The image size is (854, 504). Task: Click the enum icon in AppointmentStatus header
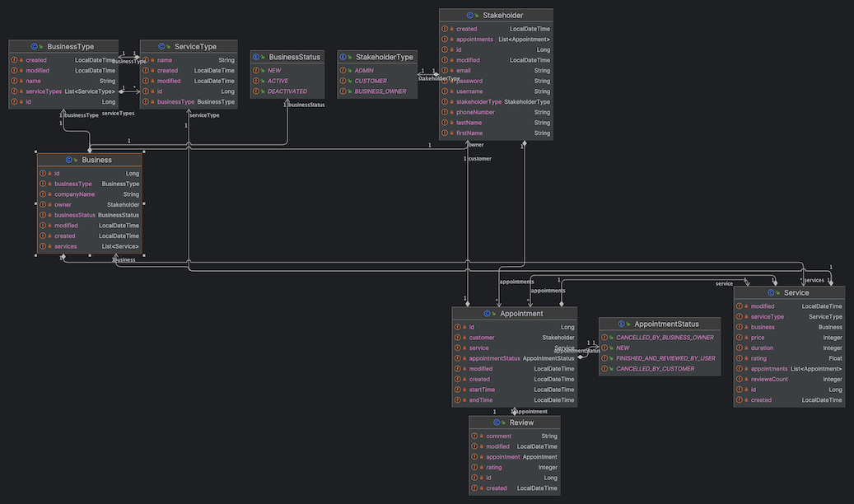622,324
